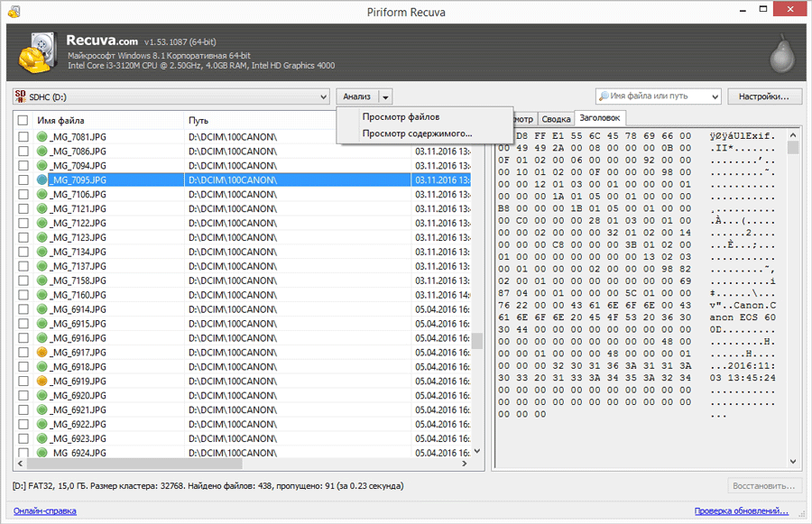Click the green status icon of _MG_7160.JPG

(x=42, y=295)
